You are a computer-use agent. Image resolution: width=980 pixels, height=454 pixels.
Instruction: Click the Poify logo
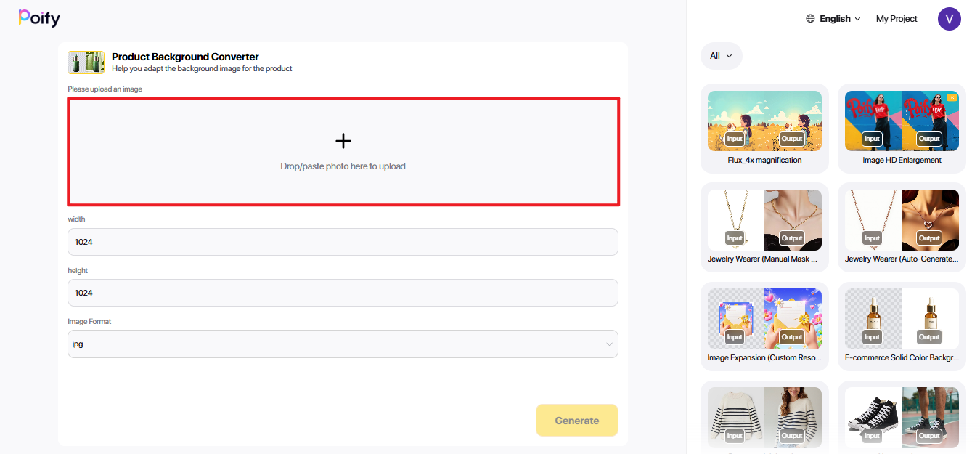(x=39, y=18)
